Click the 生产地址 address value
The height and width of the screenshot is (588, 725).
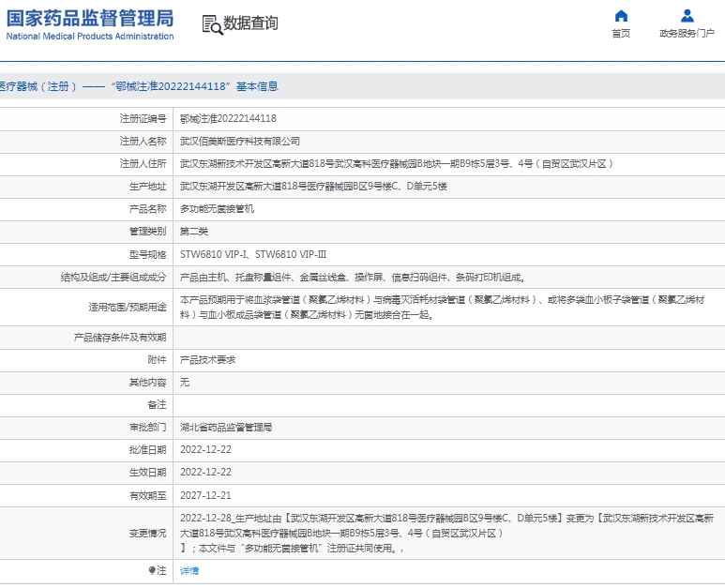click(x=313, y=186)
